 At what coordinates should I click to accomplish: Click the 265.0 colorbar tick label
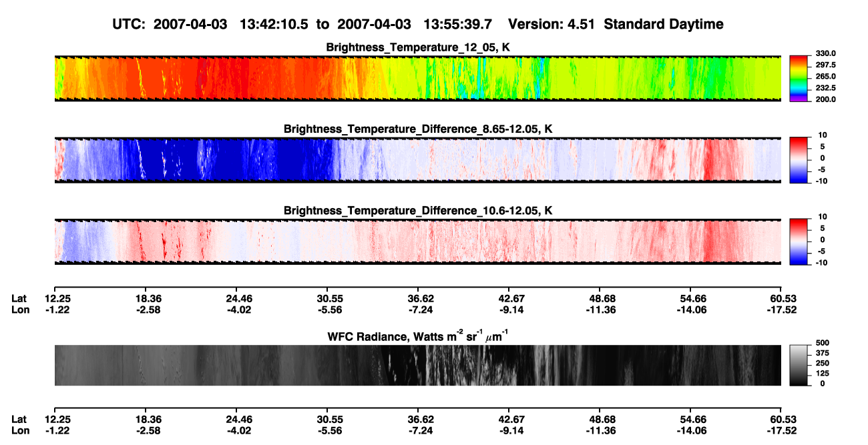(x=825, y=77)
